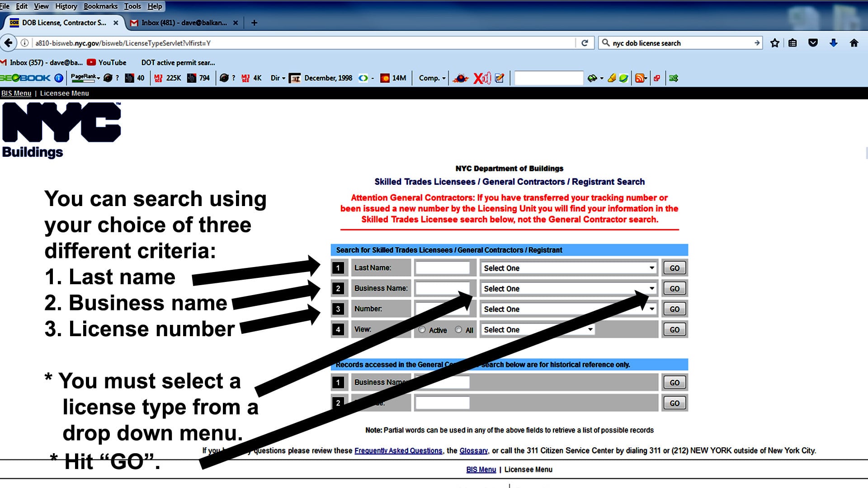Click the NYC Buildings BIS Menu link
868x488 pixels.
coord(15,93)
